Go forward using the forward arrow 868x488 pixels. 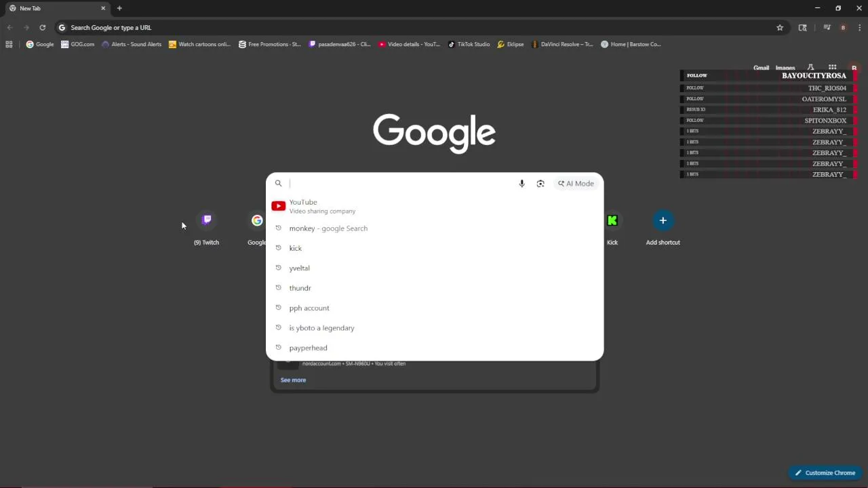(26, 28)
